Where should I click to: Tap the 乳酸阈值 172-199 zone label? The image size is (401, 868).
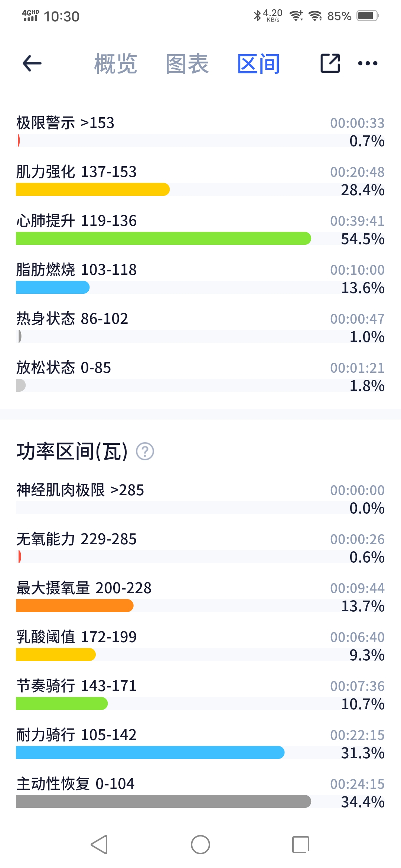click(x=76, y=637)
